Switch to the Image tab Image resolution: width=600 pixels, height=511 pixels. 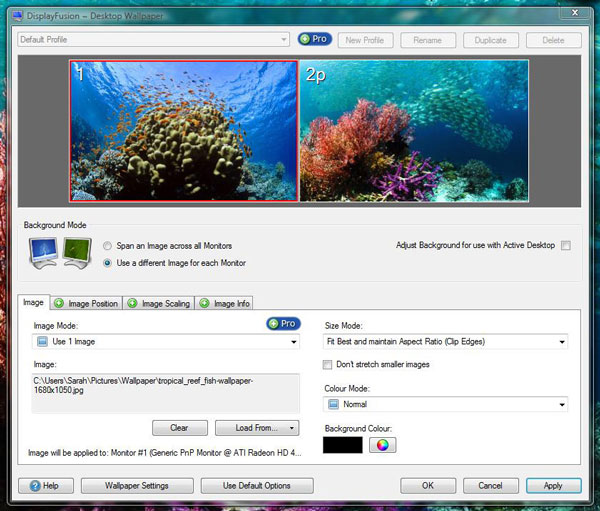coord(33,302)
